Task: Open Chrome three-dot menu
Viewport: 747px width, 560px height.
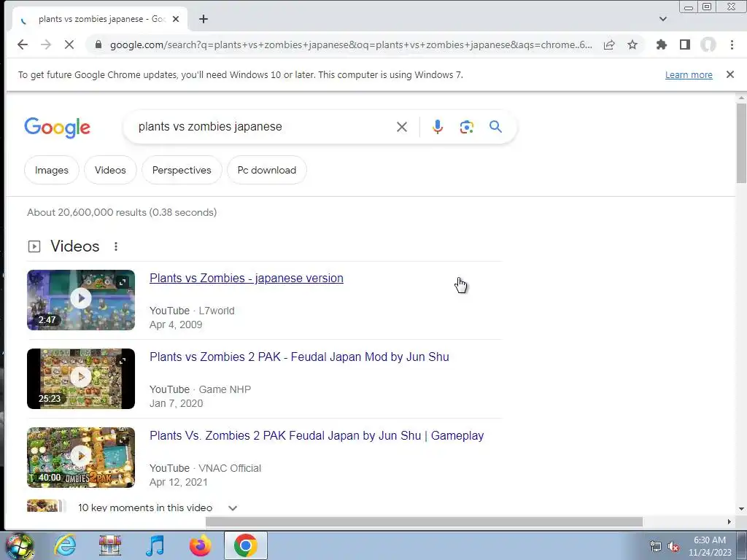Action: coord(732,44)
